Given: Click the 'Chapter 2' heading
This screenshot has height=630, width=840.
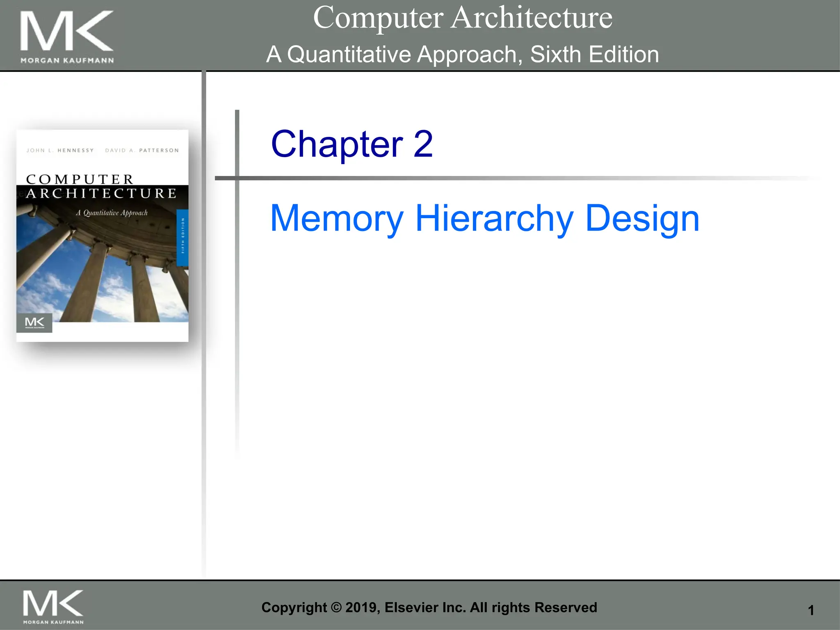Looking at the screenshot, I should pyautogui.click(x=352, y=144).
